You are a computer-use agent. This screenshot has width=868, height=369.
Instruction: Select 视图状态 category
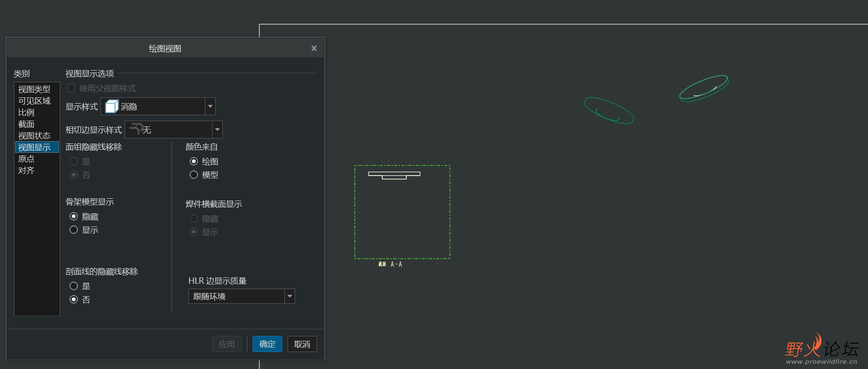click(x=34, y=136)
